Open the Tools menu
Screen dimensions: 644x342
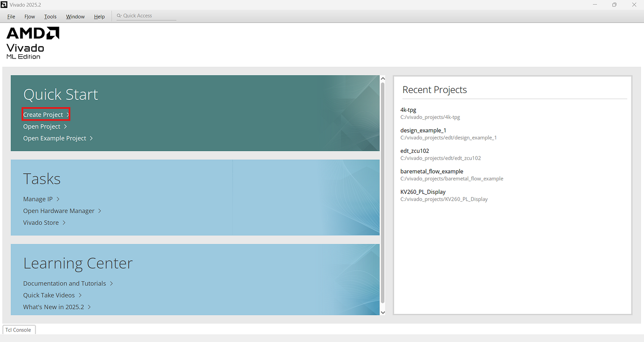[50, 17]
